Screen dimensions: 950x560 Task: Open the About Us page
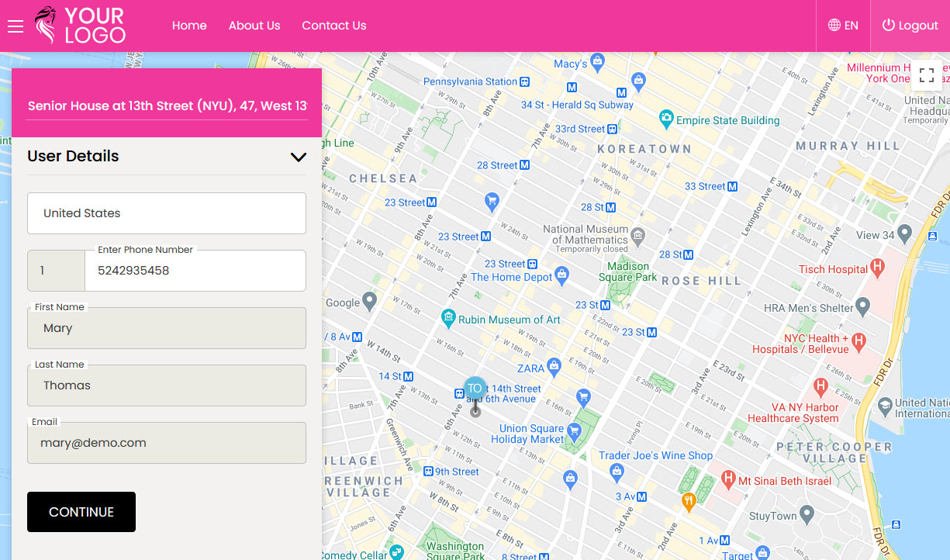(254, 26)
